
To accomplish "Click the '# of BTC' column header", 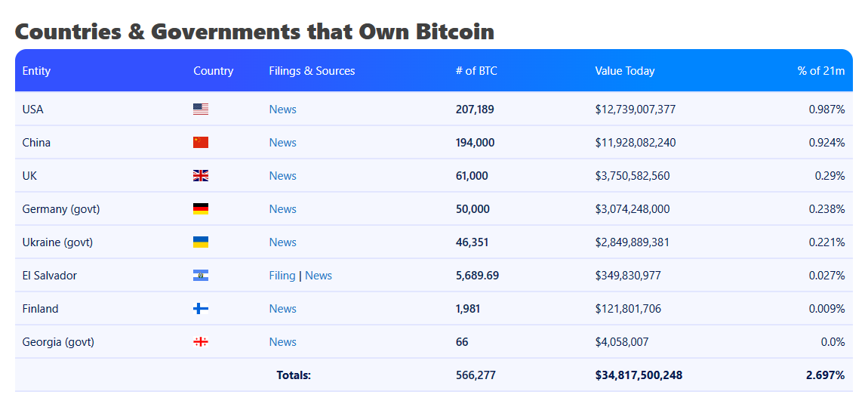I will [x=476, y=71].
